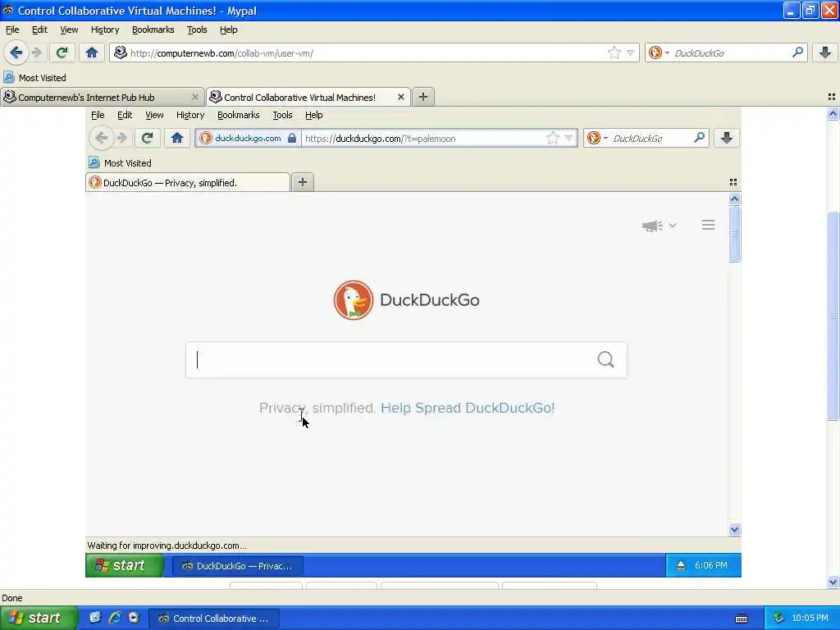The height and width of the screenshot is (630, 840).
Task: Open DuckDuckGo megaphone dropdown
Action: (x=660, y=226)
